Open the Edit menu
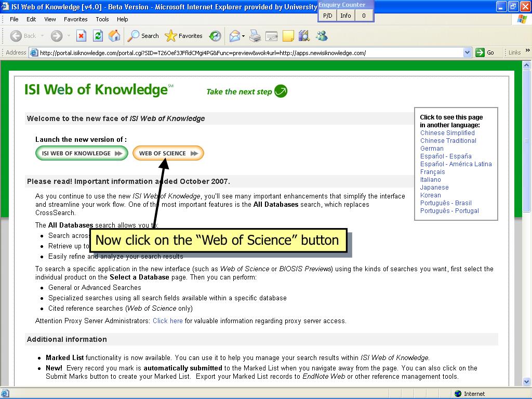532x399 pixels. pyautogui.click(x=31, y=19)
